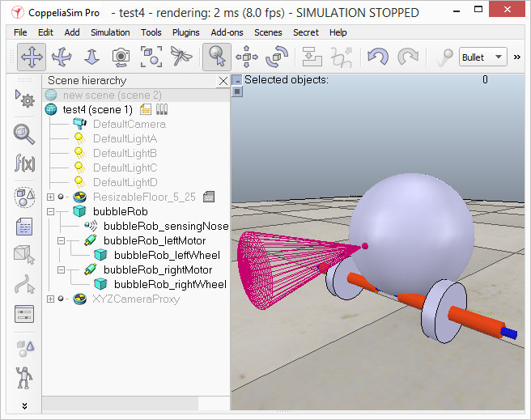Open simulation settings icon in sidebar
This screenshot has width=531, height=420.
(x=24, y=98)
